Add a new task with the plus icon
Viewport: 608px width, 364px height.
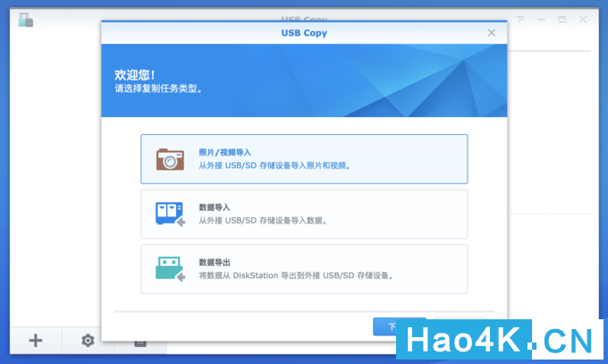pyautogui.click(x=36, y=341)
